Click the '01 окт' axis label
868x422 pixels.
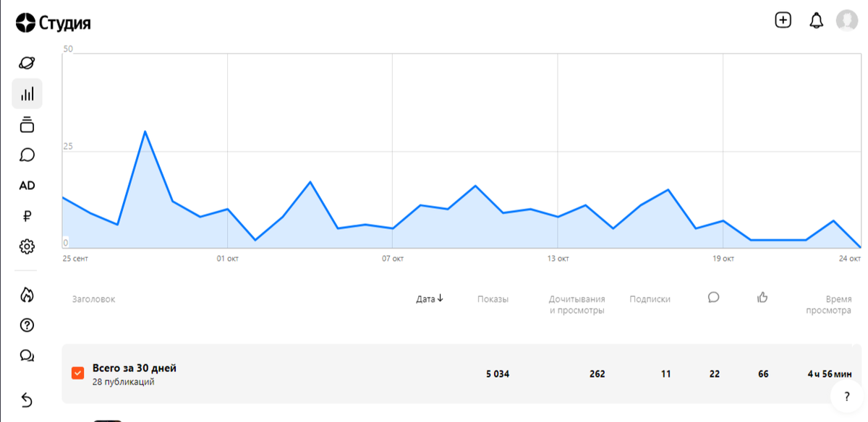tap(228, 258)
